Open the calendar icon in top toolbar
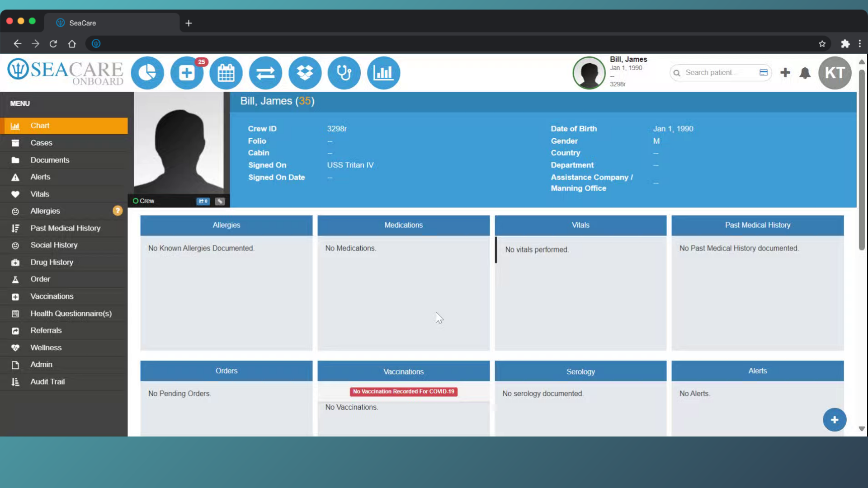Viewport: 868px width, 488px height. tap(226, 73)
